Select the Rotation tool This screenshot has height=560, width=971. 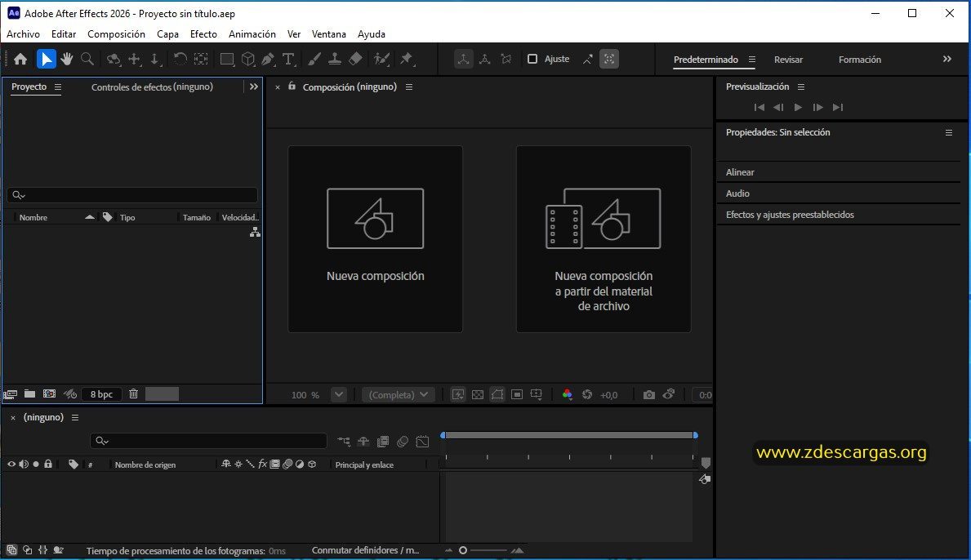pyautogui.click(x=180, y=59)
